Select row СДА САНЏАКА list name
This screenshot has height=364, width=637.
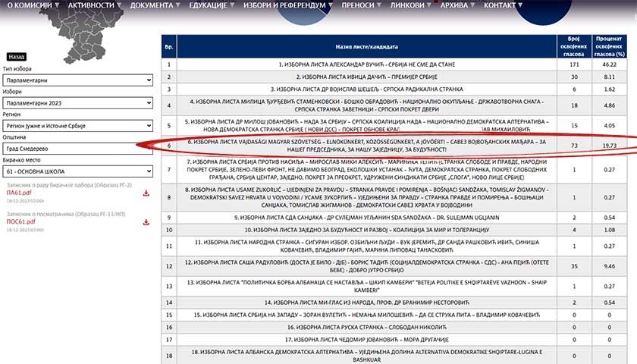[367, 218]
